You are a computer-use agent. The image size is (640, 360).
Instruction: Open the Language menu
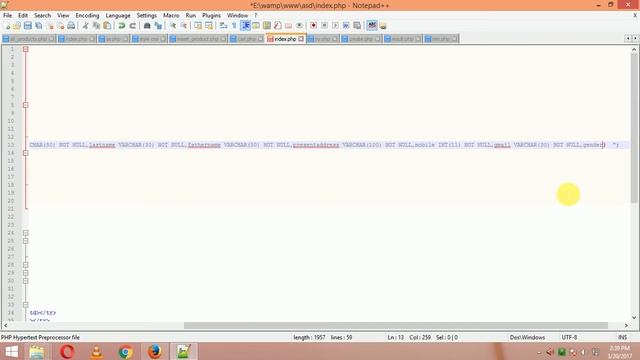point(118,16)
